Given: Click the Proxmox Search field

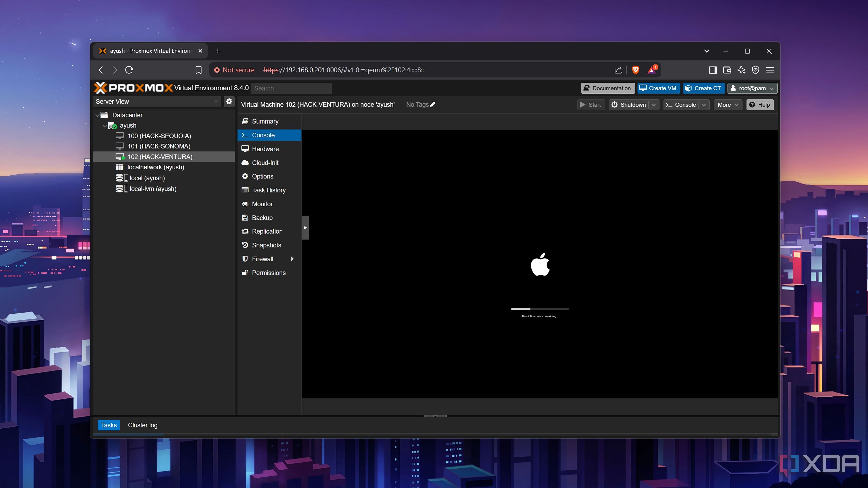Looking at the screenshot, I should click(x=291, y=88).
